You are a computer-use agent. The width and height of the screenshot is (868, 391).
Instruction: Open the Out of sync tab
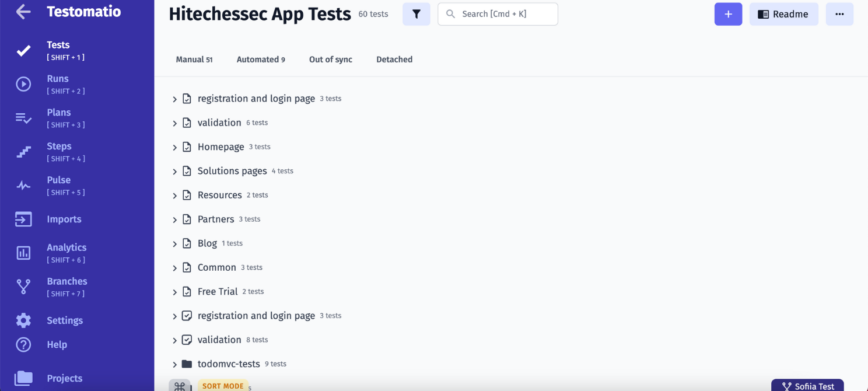click(330, 59)
